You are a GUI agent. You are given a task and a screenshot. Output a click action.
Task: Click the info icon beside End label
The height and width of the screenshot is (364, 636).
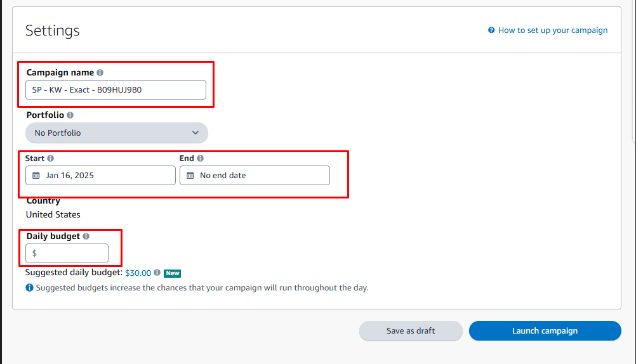[x=200, y=159]
